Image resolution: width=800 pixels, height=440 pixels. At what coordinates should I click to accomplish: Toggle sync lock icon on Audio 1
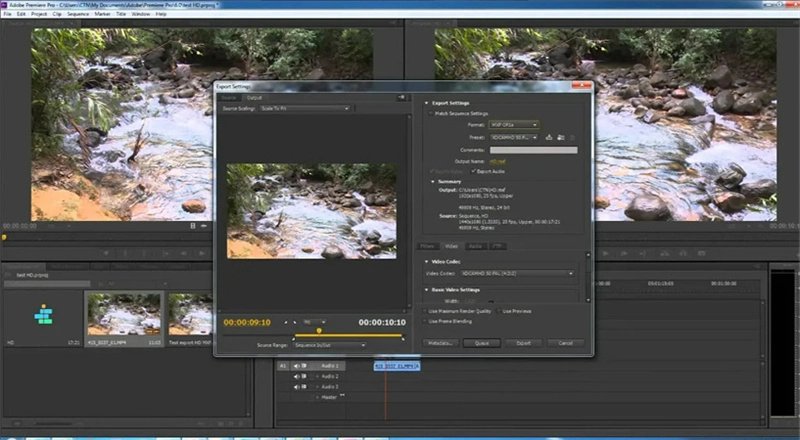coord(304,366)
